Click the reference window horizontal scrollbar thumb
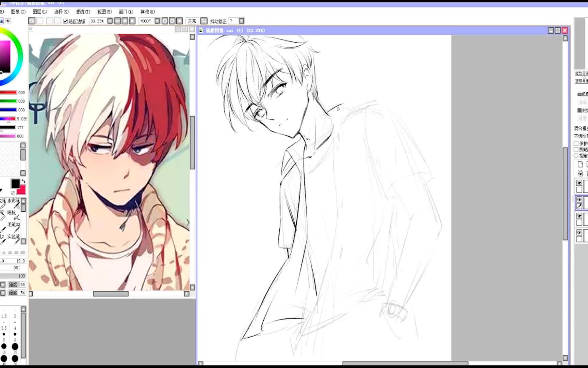 (111, 294)
